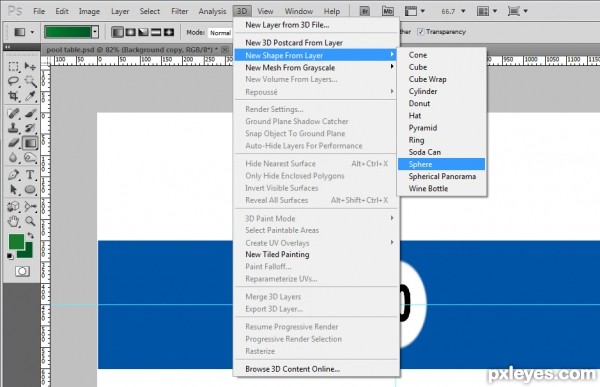Select the Gradient tool in toolbox
600x387 pixels.
click(x=30, y=143)
